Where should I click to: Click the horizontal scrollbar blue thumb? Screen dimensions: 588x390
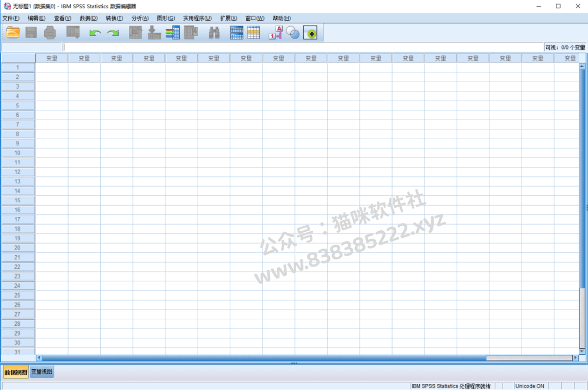click(x=264, y=358)
